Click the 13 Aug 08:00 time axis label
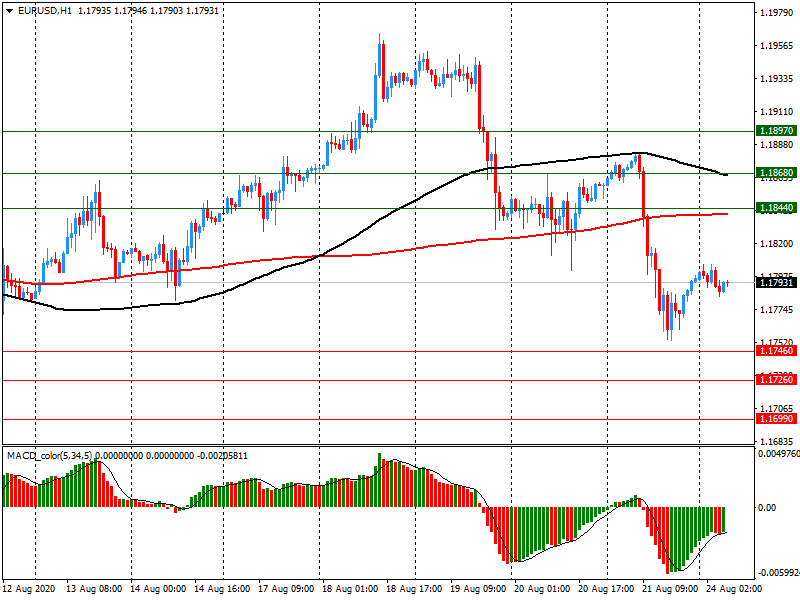The image size is (800, 600). [x=94, y=589]
